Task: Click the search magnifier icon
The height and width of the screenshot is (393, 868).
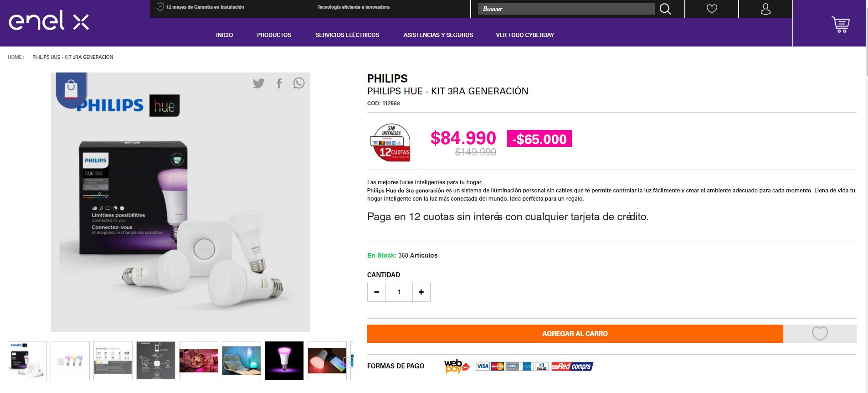Action: click(665, 9)
